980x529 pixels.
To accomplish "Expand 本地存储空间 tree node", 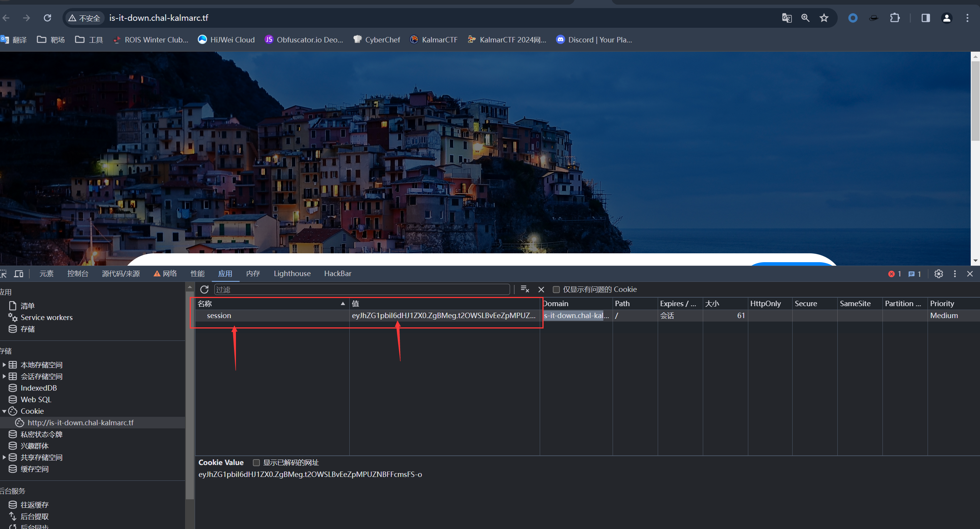I will [4, 364].
